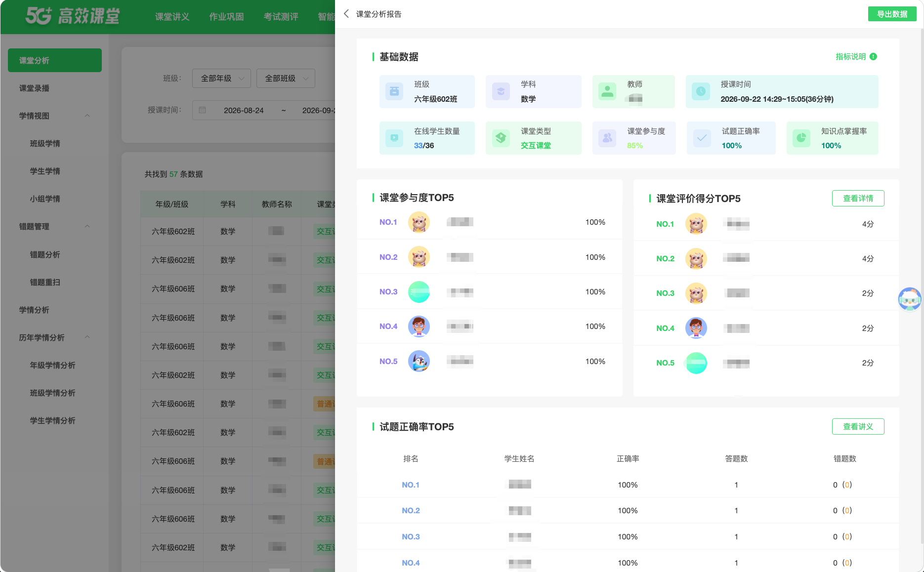924x572 pixels.
Task: Open 年级学情分析 in the sidebar
Action: tap(52, 365)
